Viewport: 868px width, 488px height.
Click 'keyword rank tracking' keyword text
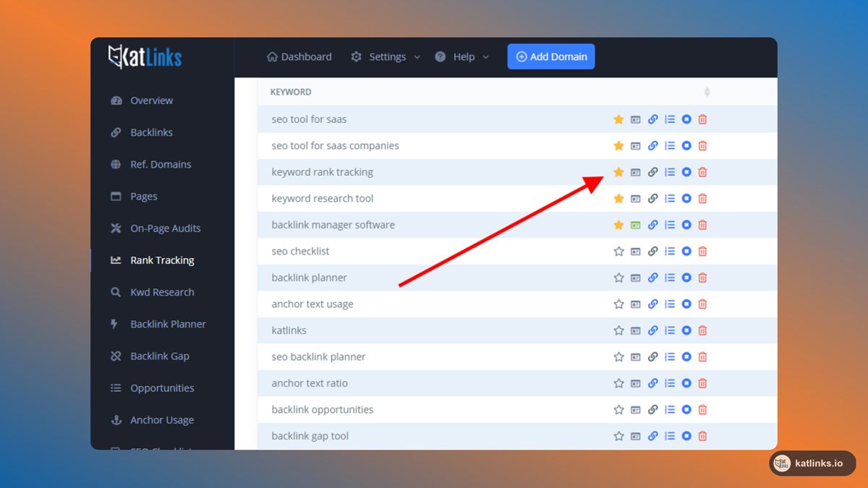pos(323,172)
